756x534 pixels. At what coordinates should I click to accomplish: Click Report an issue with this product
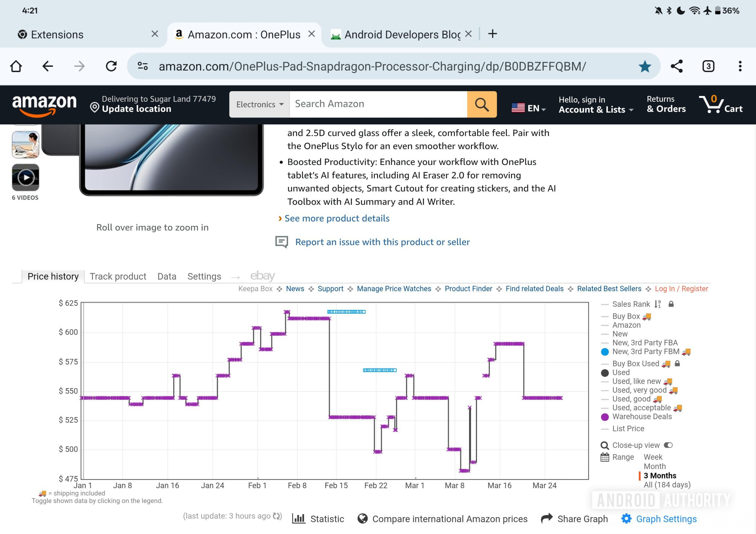(x=382, y=242)
